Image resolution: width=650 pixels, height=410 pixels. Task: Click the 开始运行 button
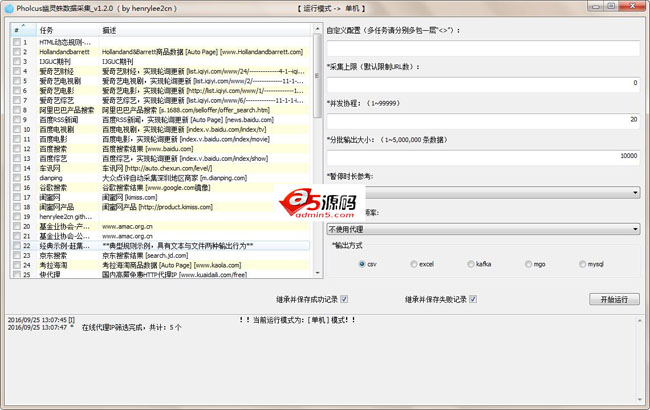click(x=614, y=299)
